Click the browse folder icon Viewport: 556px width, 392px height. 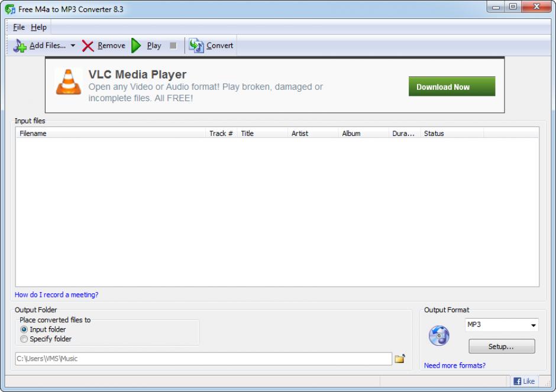coord(400,358)
